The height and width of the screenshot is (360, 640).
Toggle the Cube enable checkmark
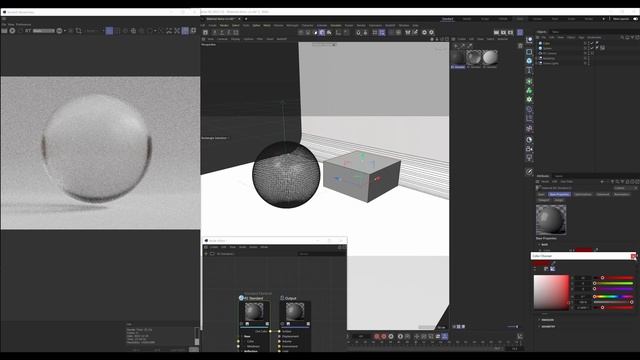pyautogui.click(x=592, y=43)
